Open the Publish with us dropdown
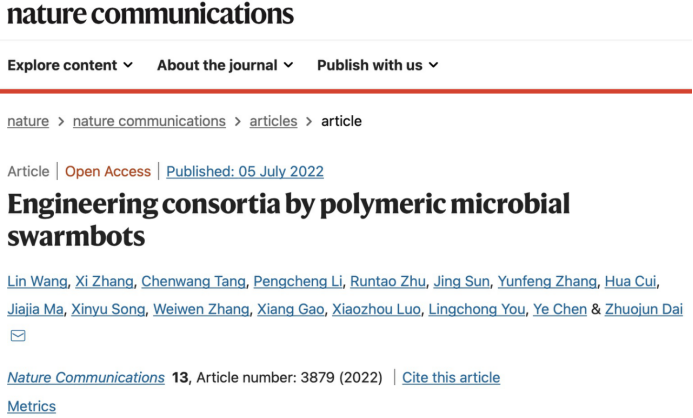693x418 pixels. click(x=377, y=65)
